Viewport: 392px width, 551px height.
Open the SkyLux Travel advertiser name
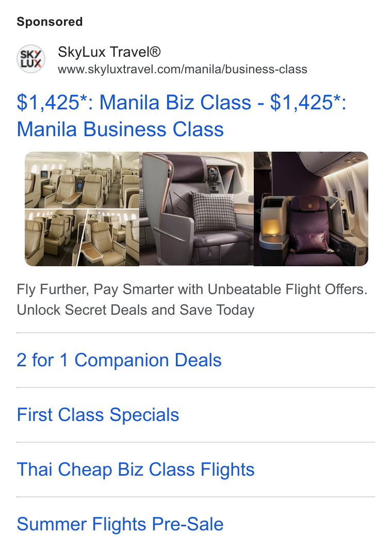pos(109,52)
